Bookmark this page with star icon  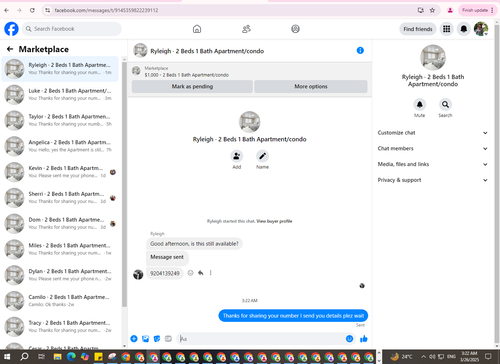pos(432,10)
